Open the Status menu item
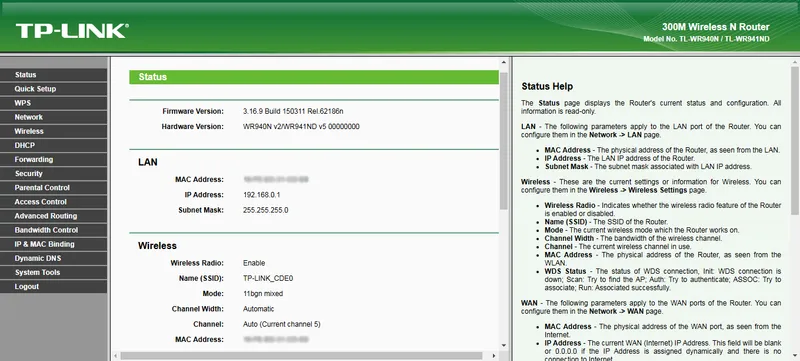This screenshot has width=800, height=361. (x=54, y=75)
